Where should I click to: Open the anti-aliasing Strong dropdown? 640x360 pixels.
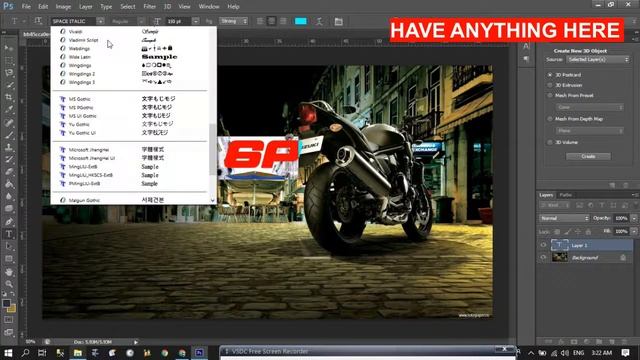(x=233, y=21)
